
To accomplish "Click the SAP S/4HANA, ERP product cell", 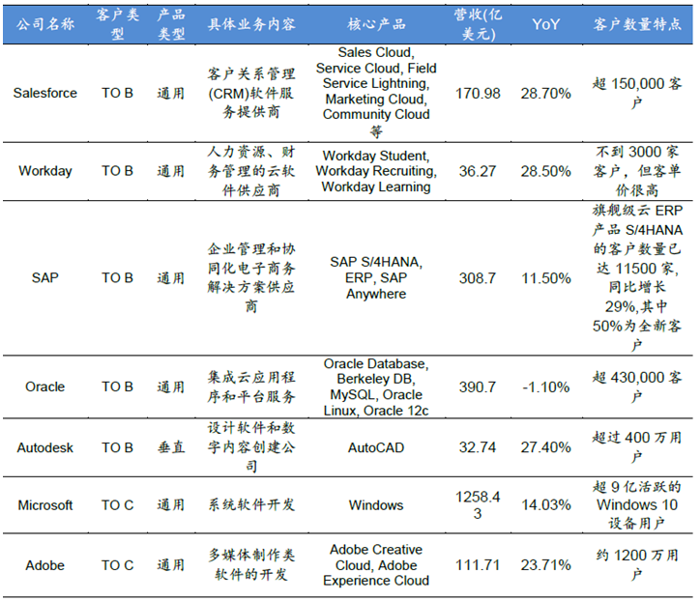I will click(376, 277).
